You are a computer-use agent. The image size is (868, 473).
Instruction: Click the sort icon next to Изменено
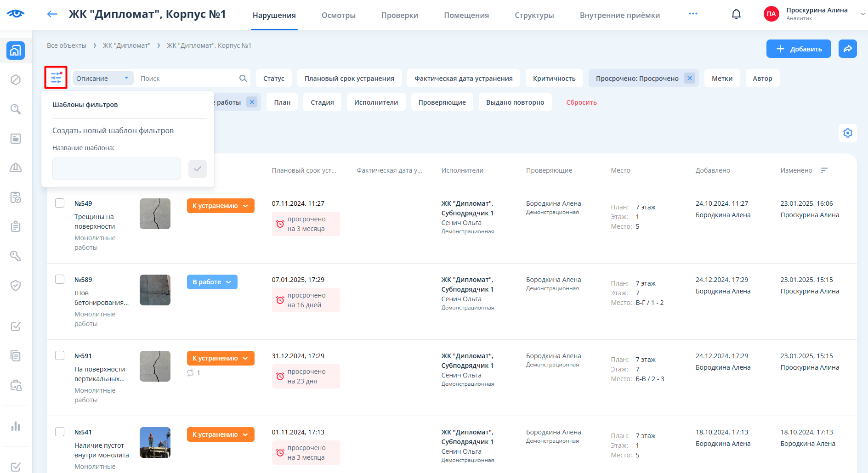coord(824,170)
